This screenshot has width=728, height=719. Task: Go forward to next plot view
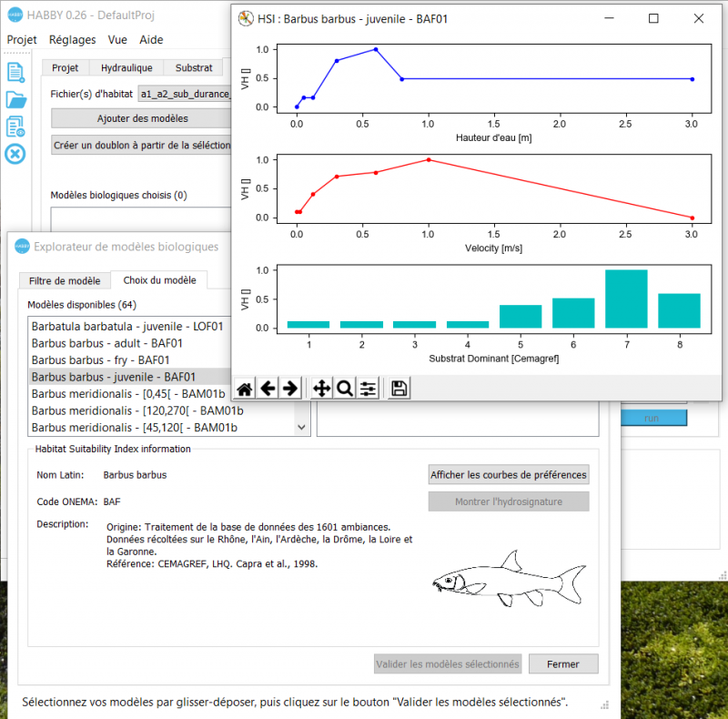pyautogui.click(x=290, y=389)
